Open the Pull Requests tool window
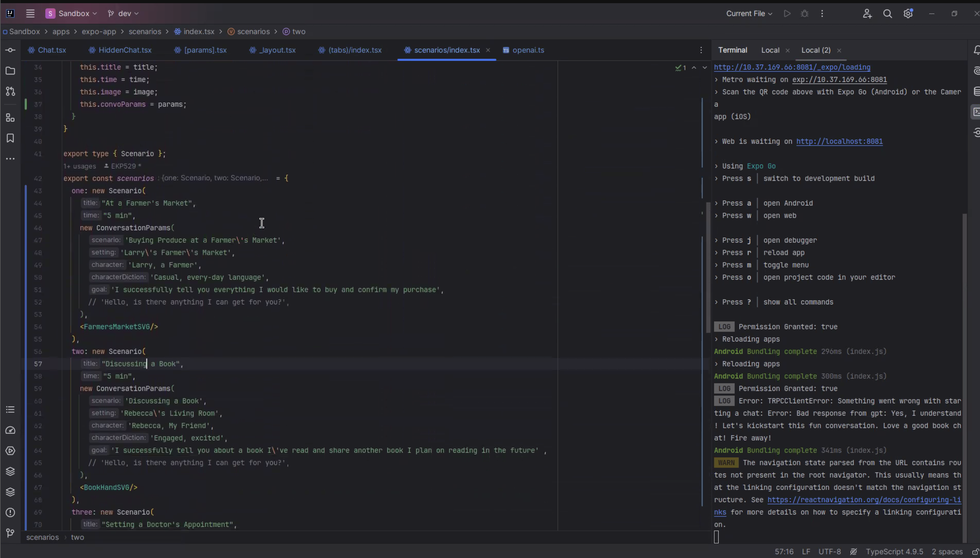Viewport: 980px width, 558px height. tap(10, 91)
